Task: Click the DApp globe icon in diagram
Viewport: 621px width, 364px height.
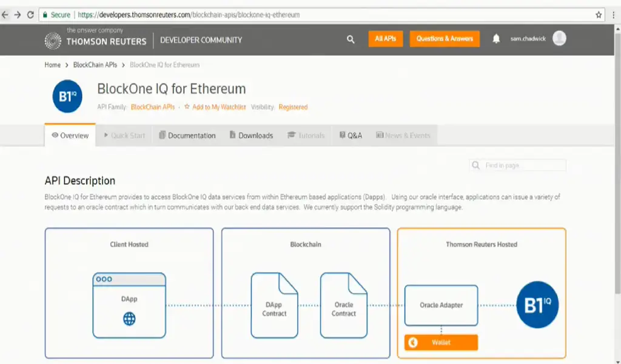Action: click(x=129, y=319)
